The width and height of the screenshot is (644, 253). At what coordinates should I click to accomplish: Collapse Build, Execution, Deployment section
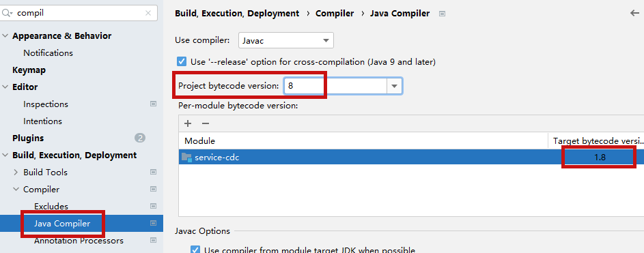(5, 155)
